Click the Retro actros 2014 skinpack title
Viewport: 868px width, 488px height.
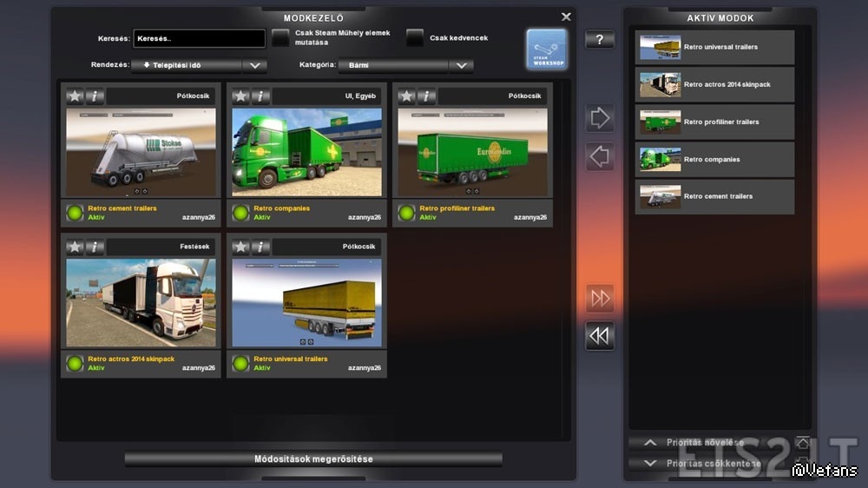coord(131,359)
